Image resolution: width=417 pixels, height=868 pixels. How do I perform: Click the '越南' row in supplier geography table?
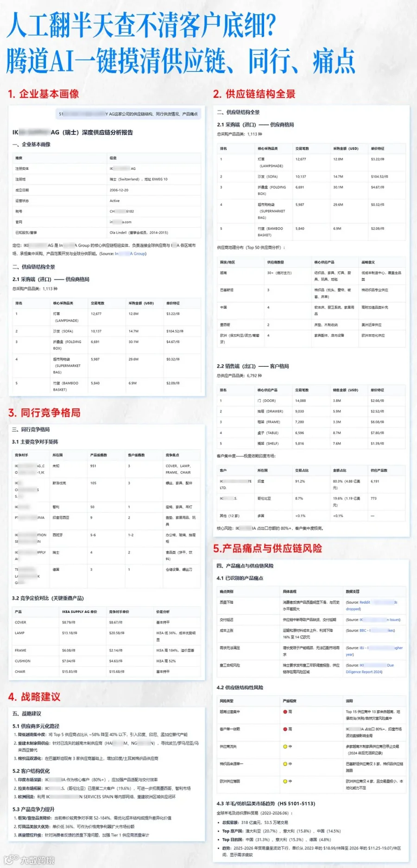[311, 276]
